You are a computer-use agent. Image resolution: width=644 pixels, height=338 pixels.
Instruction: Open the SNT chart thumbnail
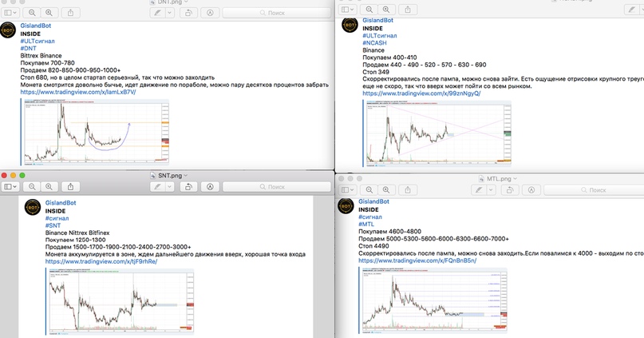click(120, 301)
